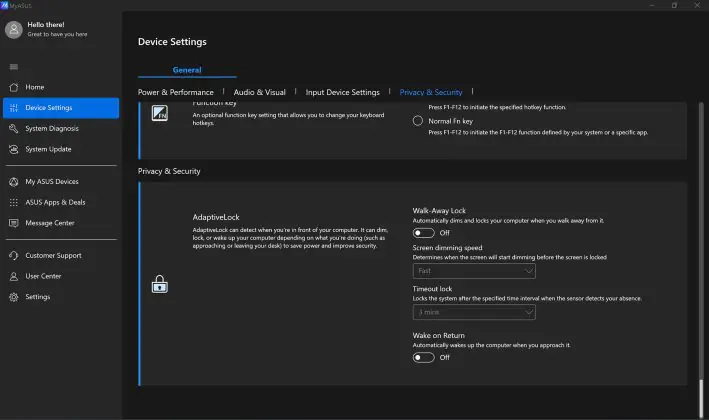
Task: Click the user avatar icon
Action: point(14,30)
